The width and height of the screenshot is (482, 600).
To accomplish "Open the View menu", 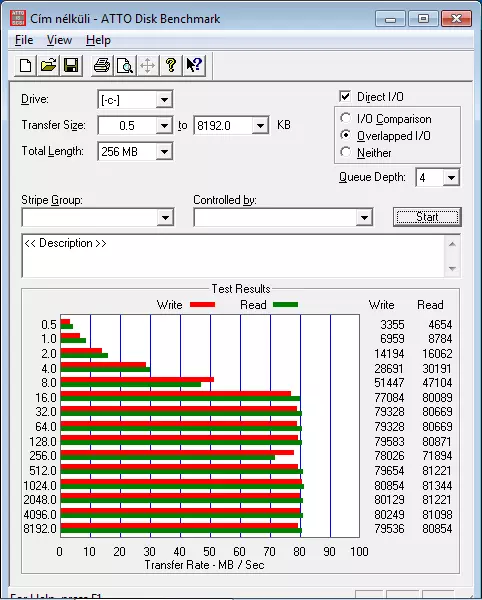I will click(x=59, y=40).
